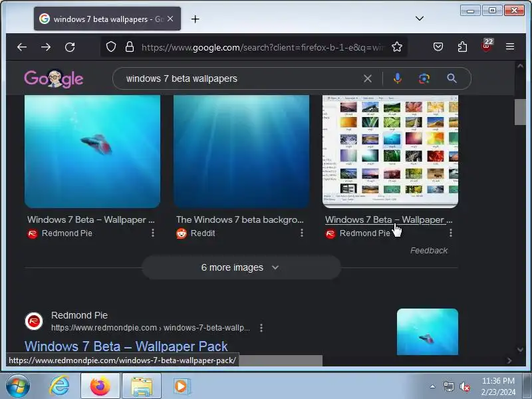Screen dimensions: 532x399
Task: Open the Firefox hamburger menu
Action: (510, 47)
